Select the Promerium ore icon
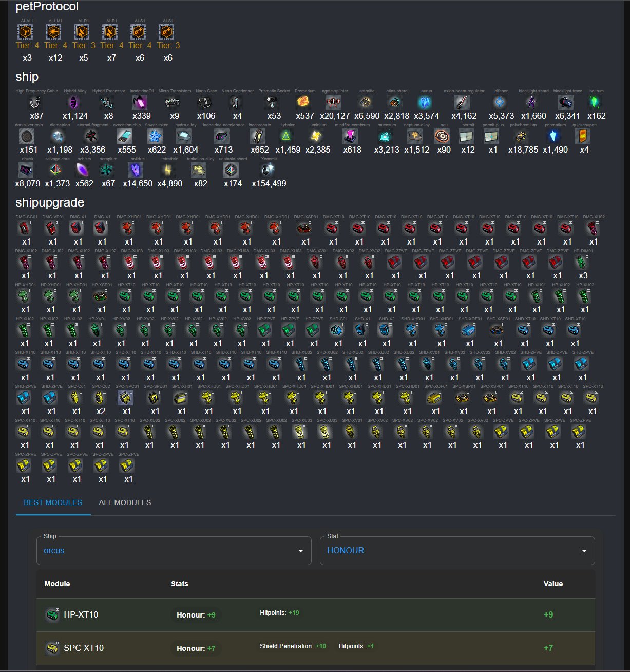630x672 pixels. (x=304, y=102)
